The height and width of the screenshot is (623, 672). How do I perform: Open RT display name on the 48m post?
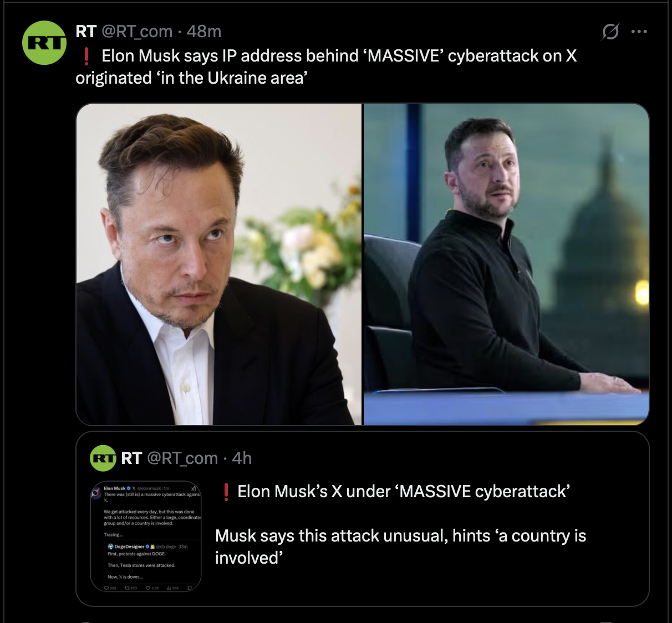click(86, 32)
